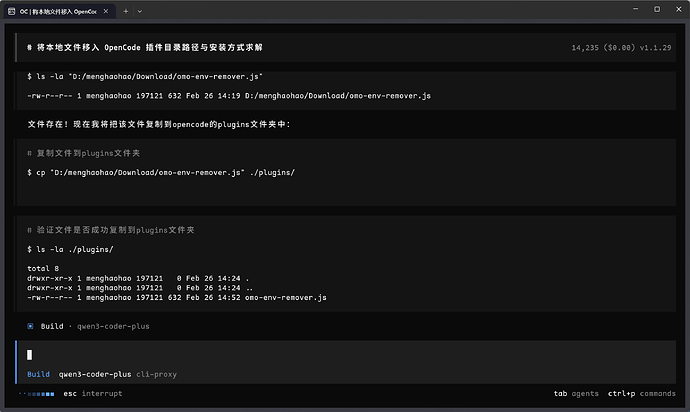Image resolution: width=690 pixels, height=412 pixels.
Task: Maximize the terminal window
Action: 657,9
